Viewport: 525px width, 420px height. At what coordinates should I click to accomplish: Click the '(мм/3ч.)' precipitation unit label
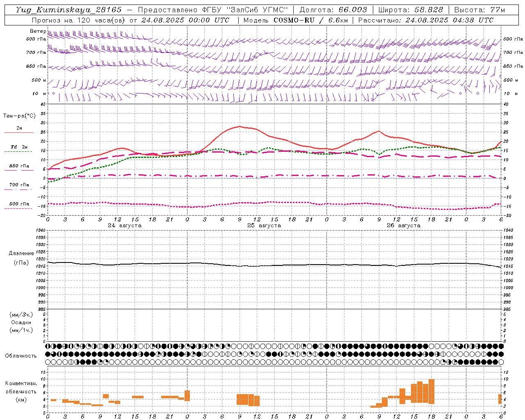point(21,315)
